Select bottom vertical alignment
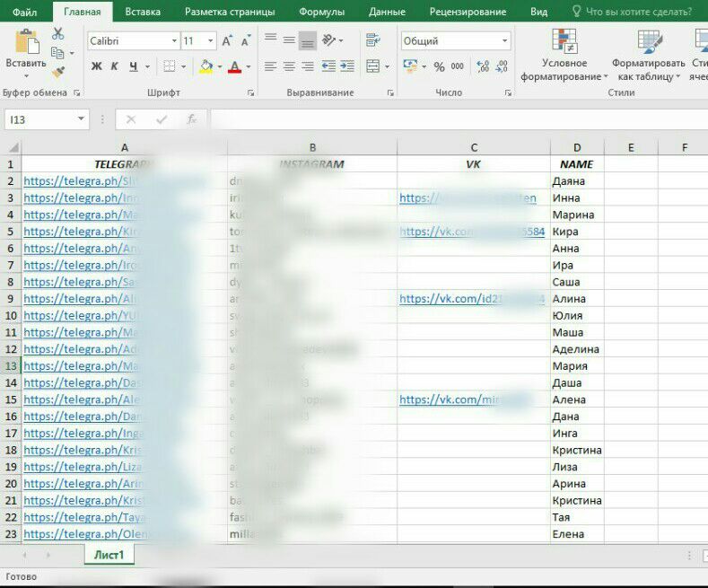 [x=308, y=40]
